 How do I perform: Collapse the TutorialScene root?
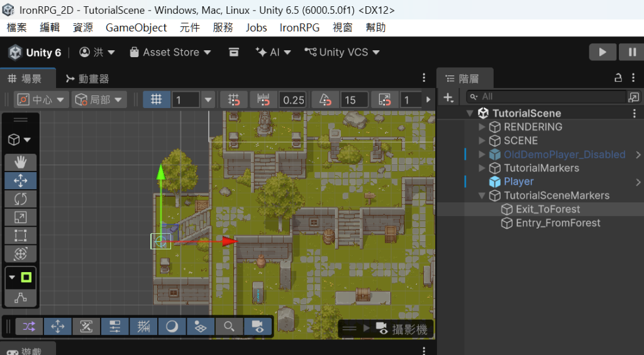coord(470,113)
